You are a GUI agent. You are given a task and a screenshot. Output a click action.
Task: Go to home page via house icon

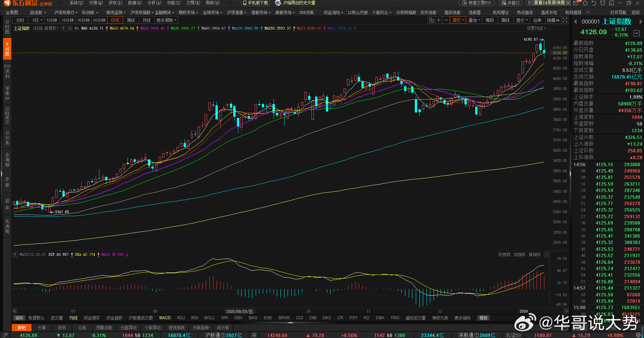tap(585, 3)
